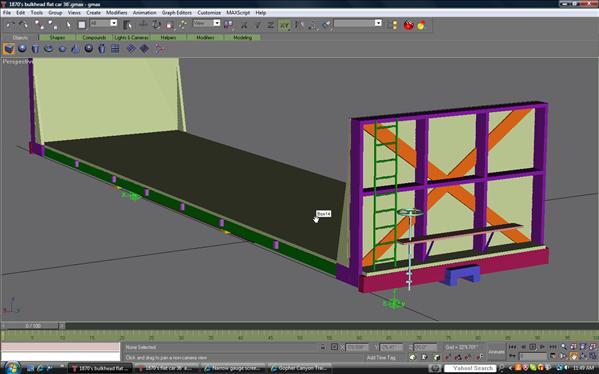The height and width of the screenshot is (374, 599).
Task: Activate the Unlink Selection tool
Action: [x=53, y=25]
